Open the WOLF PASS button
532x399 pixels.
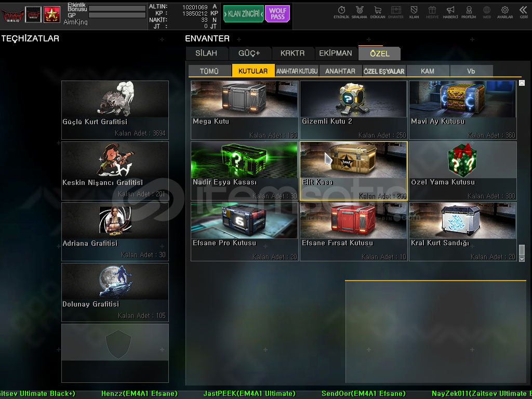(x=277, y=14)
